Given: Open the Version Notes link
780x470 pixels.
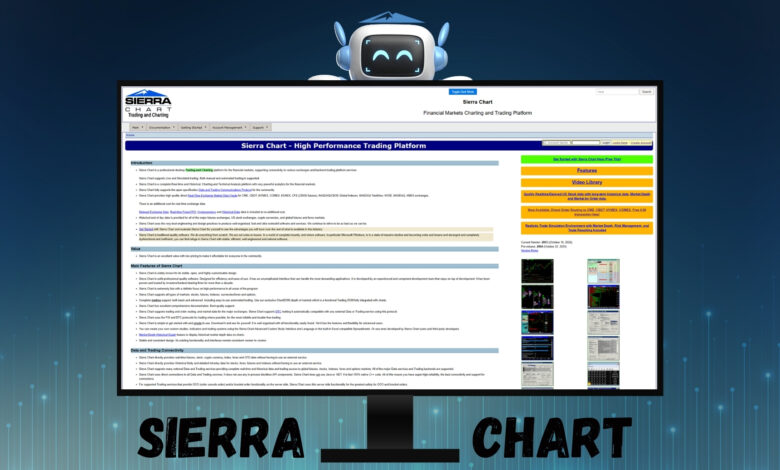Looking at the screenshot, I should (529, 251).
